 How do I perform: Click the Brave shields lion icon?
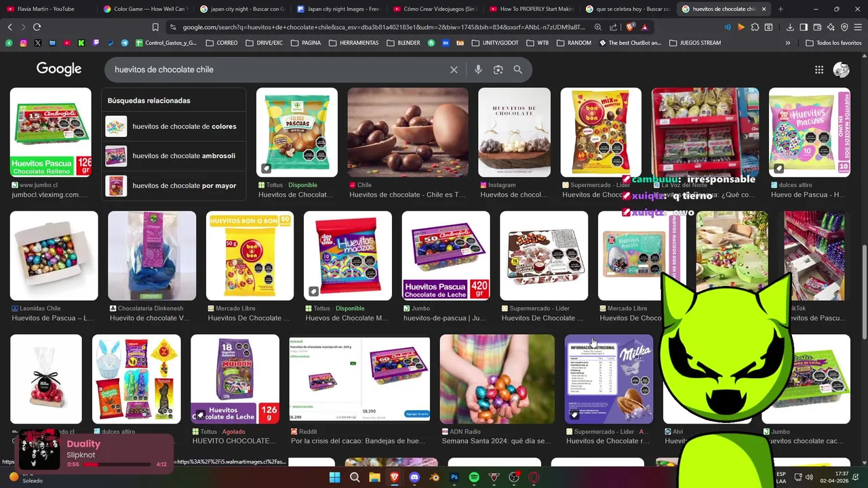(630, 27)
